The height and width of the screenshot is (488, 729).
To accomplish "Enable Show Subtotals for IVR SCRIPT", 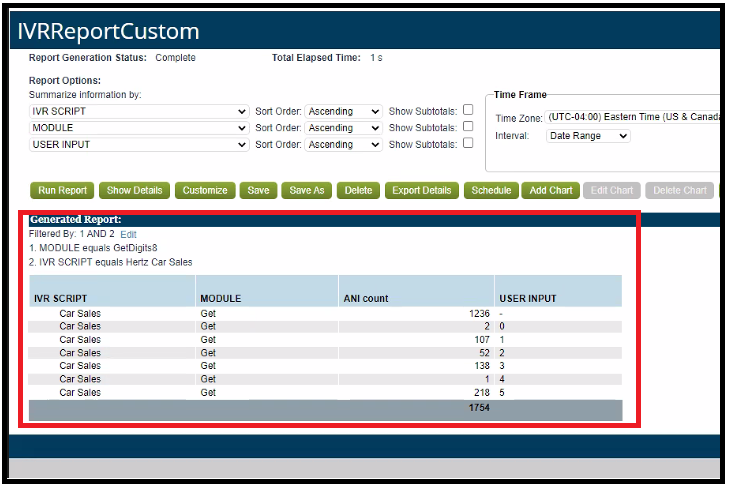I will pyautogui.click(x=468, y=110).
